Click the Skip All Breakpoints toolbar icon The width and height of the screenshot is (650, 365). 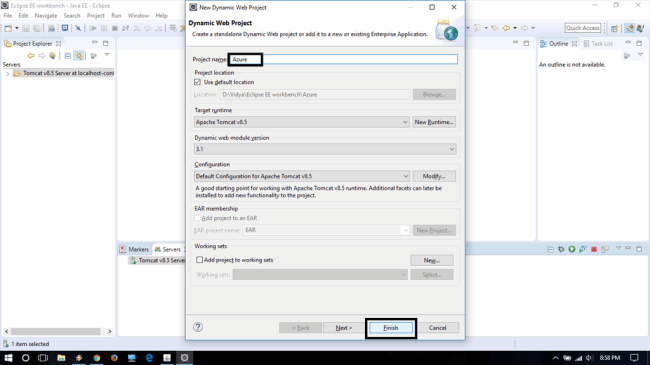coord(78,28)
